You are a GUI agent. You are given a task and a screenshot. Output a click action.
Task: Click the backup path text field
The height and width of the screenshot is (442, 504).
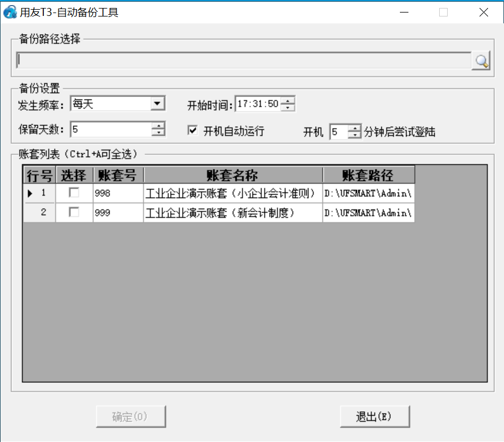[x=243, y=60]
